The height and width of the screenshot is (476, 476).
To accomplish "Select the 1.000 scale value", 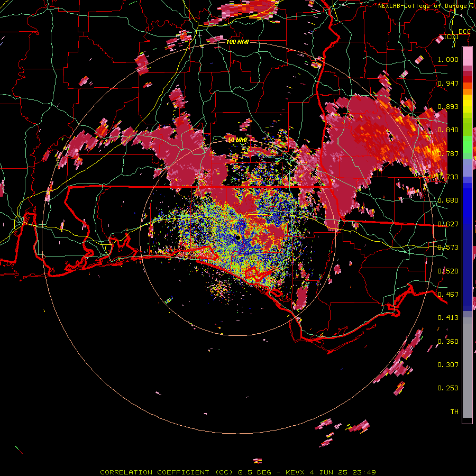I will pyautogui.click(x=448, y=59).
